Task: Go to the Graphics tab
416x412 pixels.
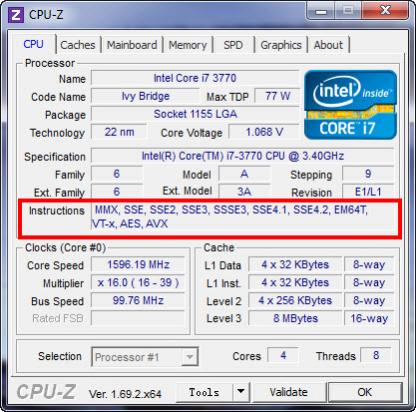Action: [x=281, y=45]
